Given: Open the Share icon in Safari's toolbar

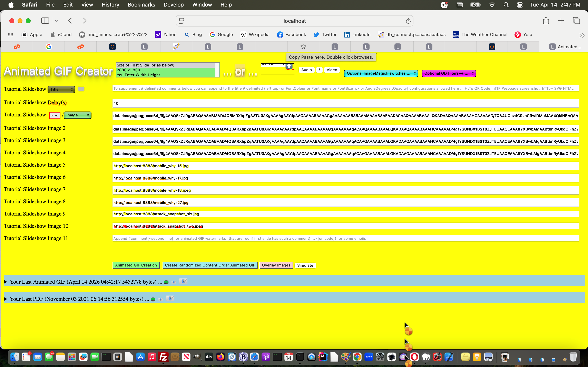Looking at the screenshot, I should 546,21.
